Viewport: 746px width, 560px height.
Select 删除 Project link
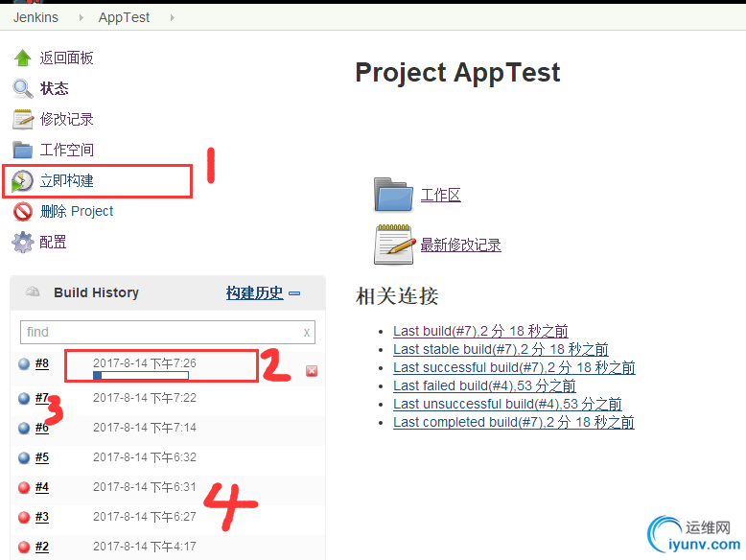[x=77, y=211]
